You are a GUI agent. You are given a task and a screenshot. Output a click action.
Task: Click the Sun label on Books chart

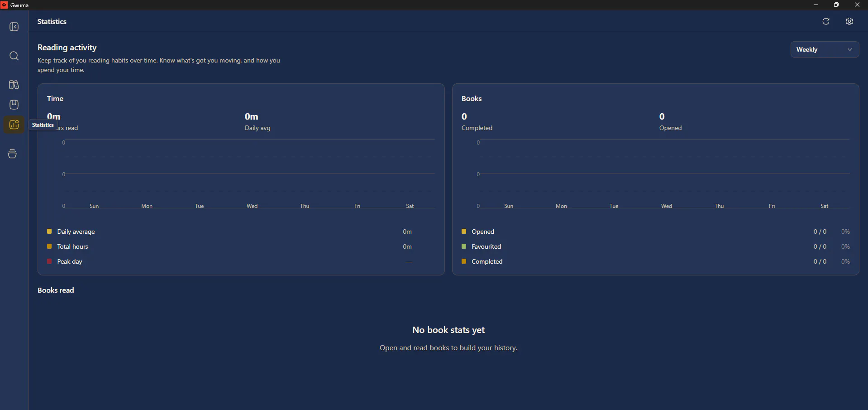pyautogui.click(x=509, y=206)
